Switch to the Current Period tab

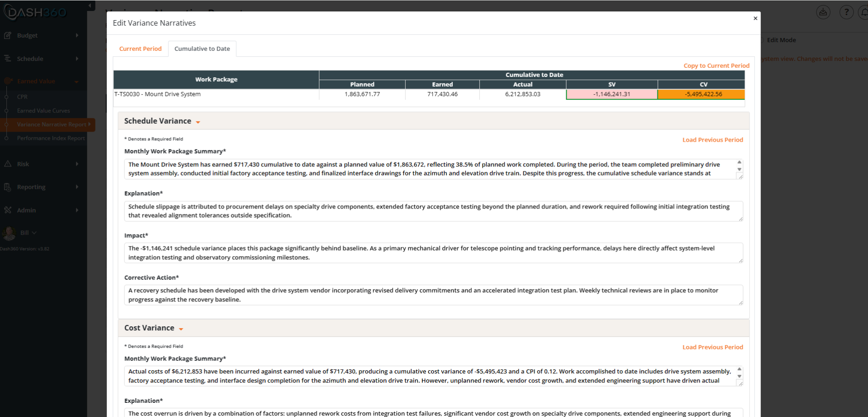tap(140, 49)
